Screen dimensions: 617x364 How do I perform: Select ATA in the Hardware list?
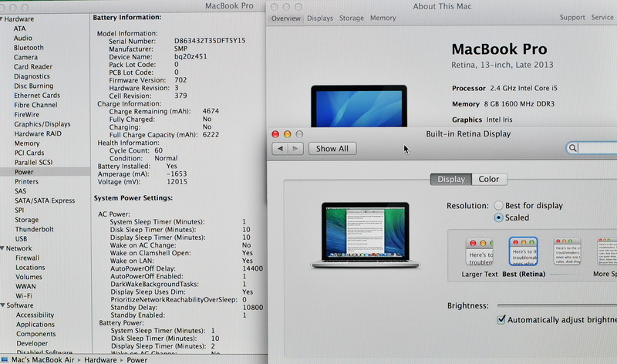(x=20, y=29)
